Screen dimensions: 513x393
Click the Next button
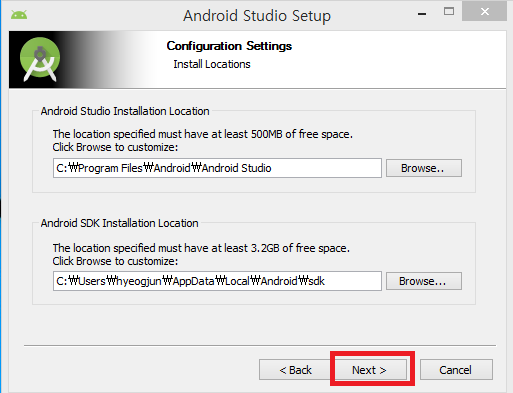371,369
